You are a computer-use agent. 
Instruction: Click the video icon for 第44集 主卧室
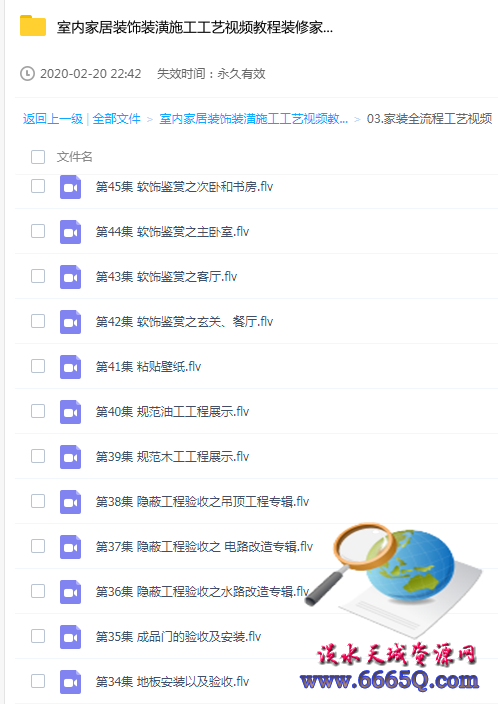point(71,232)
